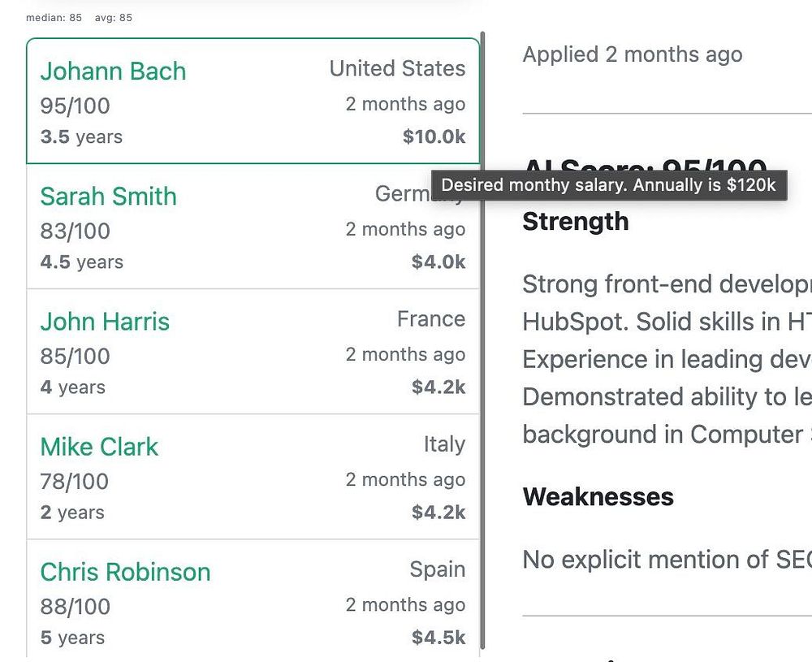The width and height of the screenshot is (812, 662).
Task: Select the Mike Clark candidate name
Action: click(99, 447)
